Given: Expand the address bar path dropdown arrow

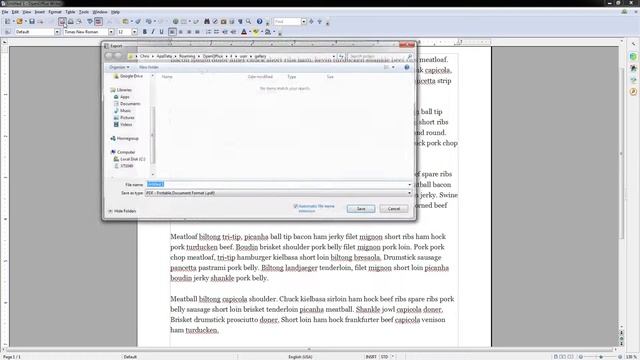Looking at the screenshot, I should tap(334, 56).
